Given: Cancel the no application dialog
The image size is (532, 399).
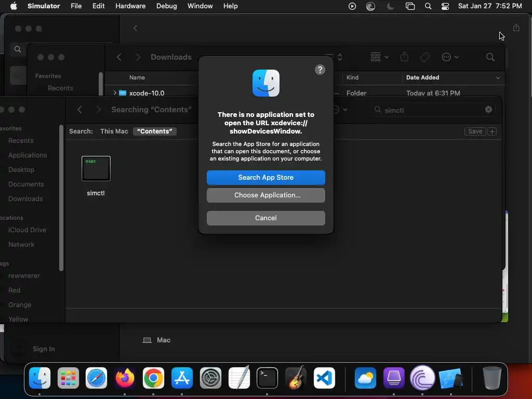Looking at the screenshot, I should pyautogui.click(x=265, y=218).
